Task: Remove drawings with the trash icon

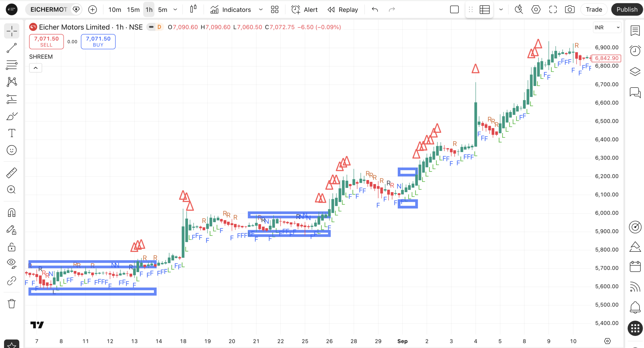Action: pyautogui.click(x=12, y=304)
